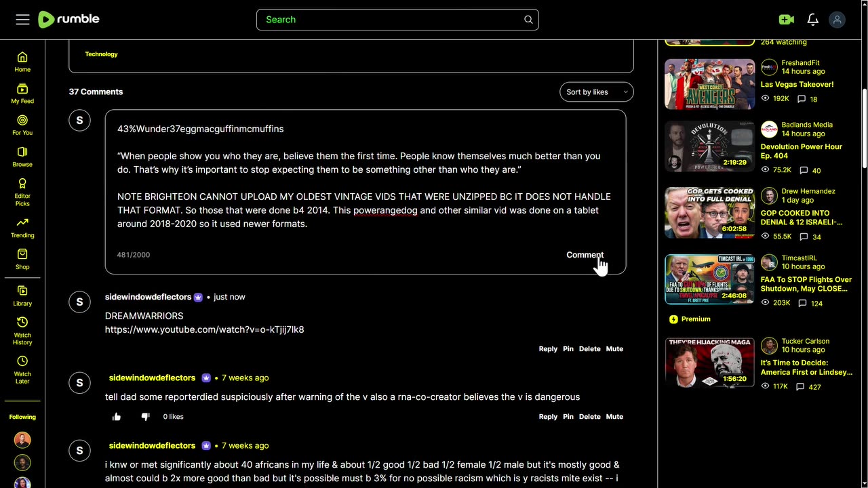Mute on the DREAMWARRIORS comment
868x488 pixels.
click(614, 349)
